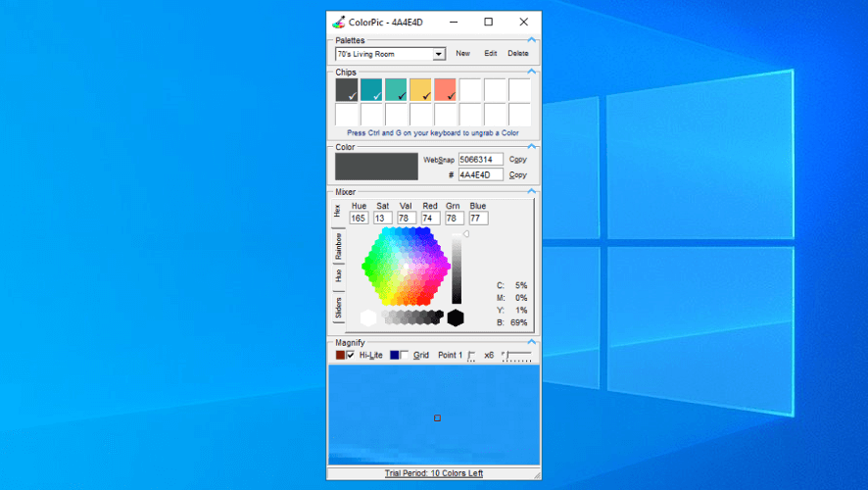Select the salmon color chip
Viewport: 868px width, 490px height.
point(445,90)
